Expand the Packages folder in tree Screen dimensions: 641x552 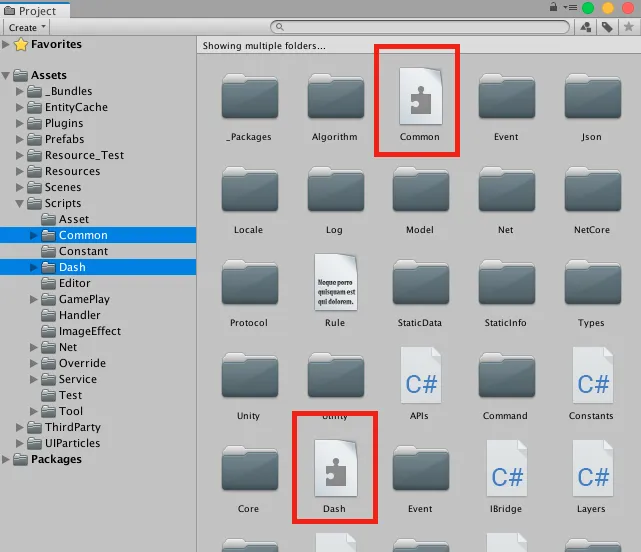pos(8,459)
